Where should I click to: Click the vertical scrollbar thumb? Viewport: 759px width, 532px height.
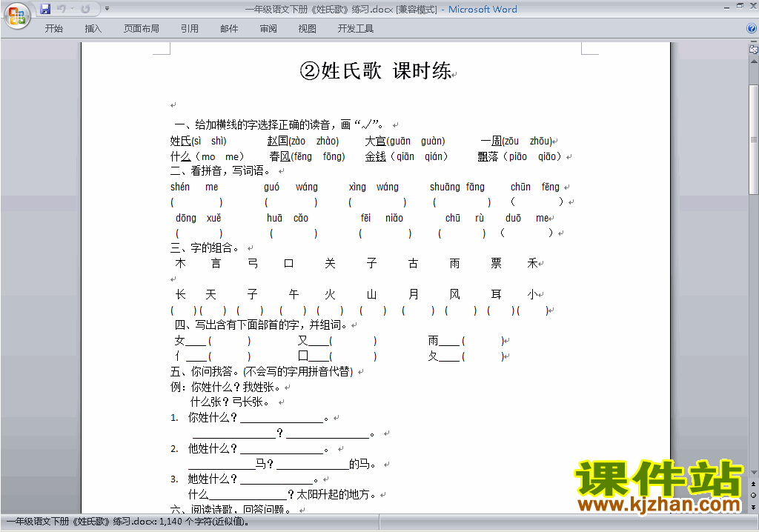click(753, 139)
